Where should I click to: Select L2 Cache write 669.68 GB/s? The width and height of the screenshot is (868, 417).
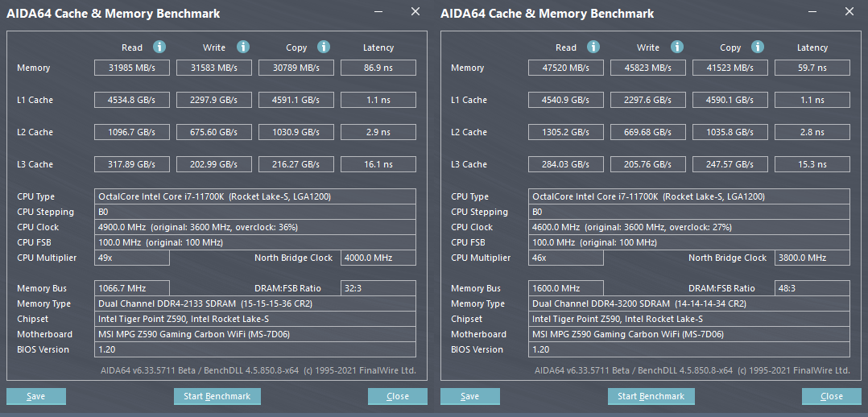pos(648,132)
